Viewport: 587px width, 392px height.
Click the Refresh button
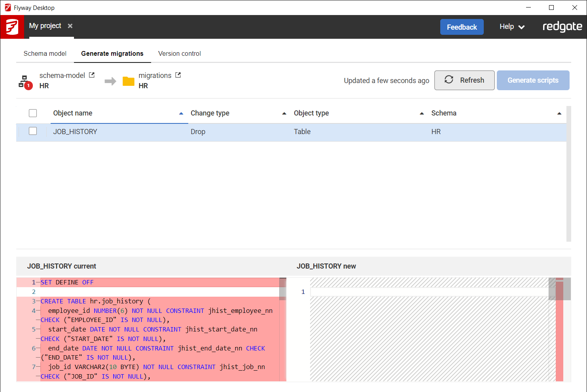(x=464, y=80)
